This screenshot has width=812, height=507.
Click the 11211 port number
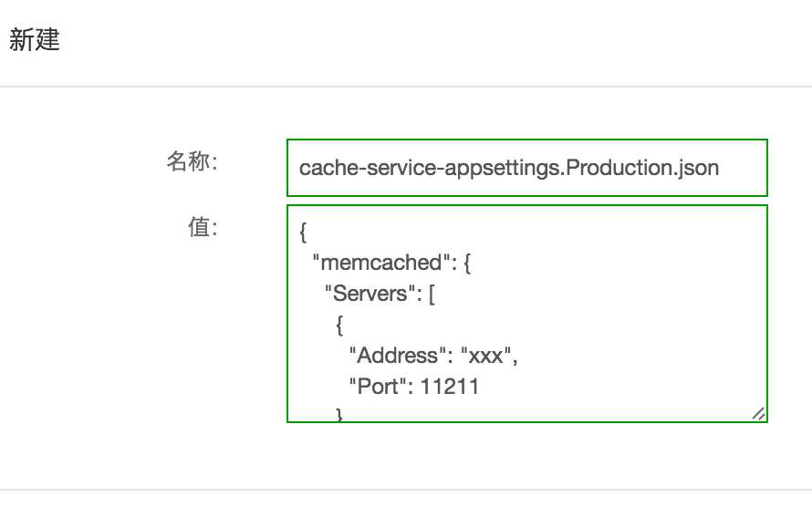point(450,387)
